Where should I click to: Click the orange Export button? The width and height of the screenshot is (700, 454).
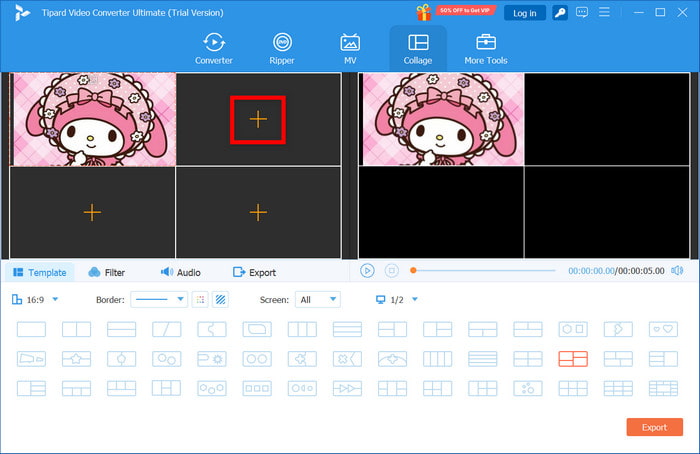tap(654, 427)
